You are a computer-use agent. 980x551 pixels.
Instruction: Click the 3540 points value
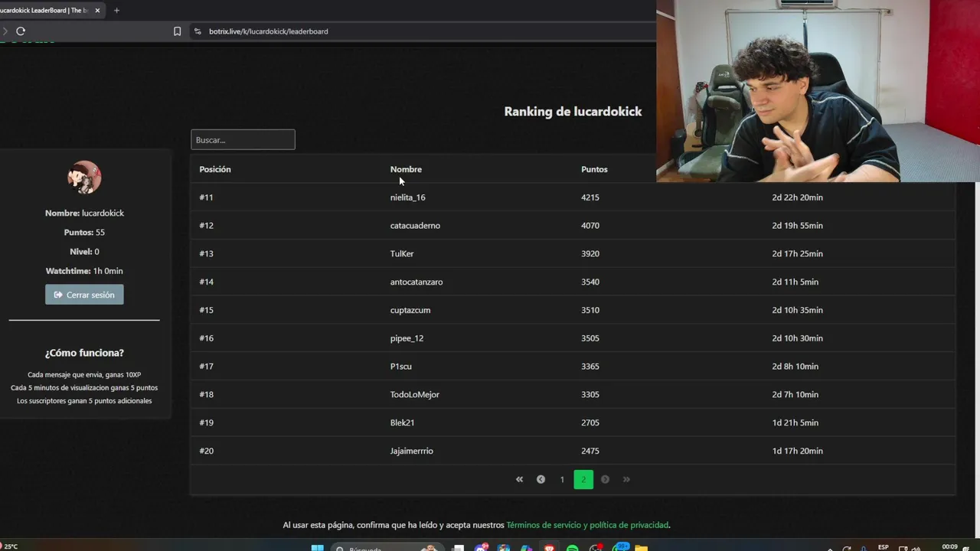pyautogui.click(x=590, y=282)
